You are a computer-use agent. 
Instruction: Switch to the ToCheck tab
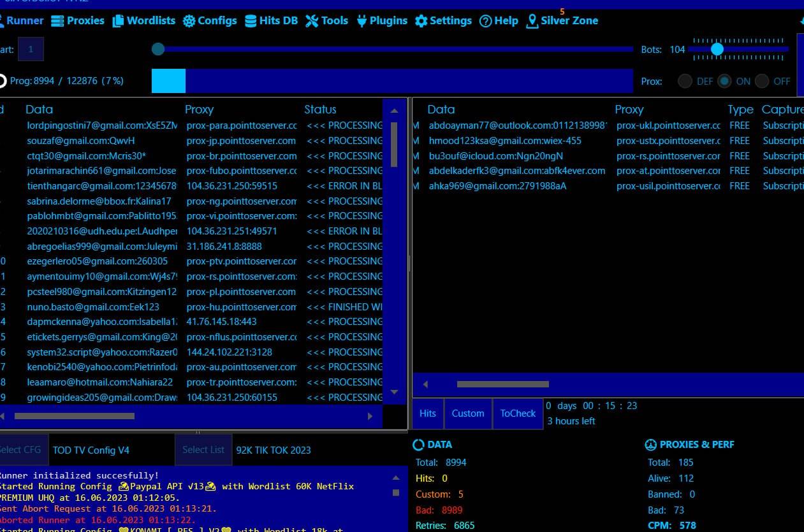(518, 413)
